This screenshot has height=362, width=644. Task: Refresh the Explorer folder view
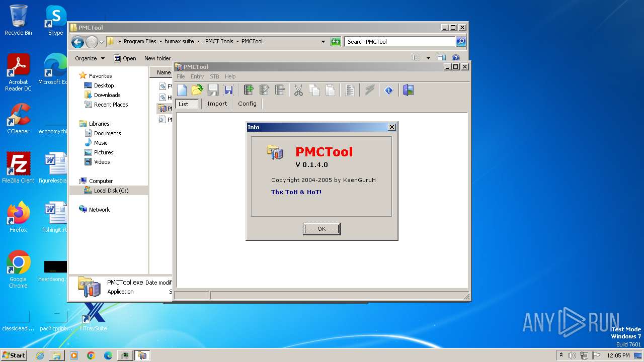(x=336, y=42)
